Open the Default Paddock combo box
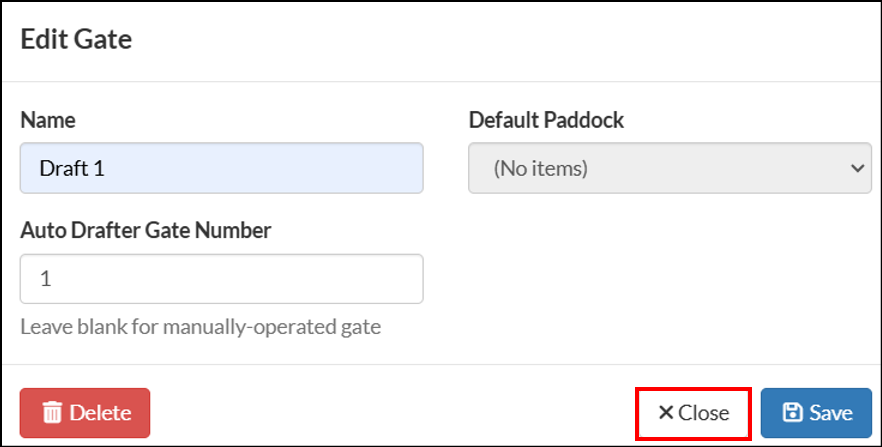 point(670,168)
